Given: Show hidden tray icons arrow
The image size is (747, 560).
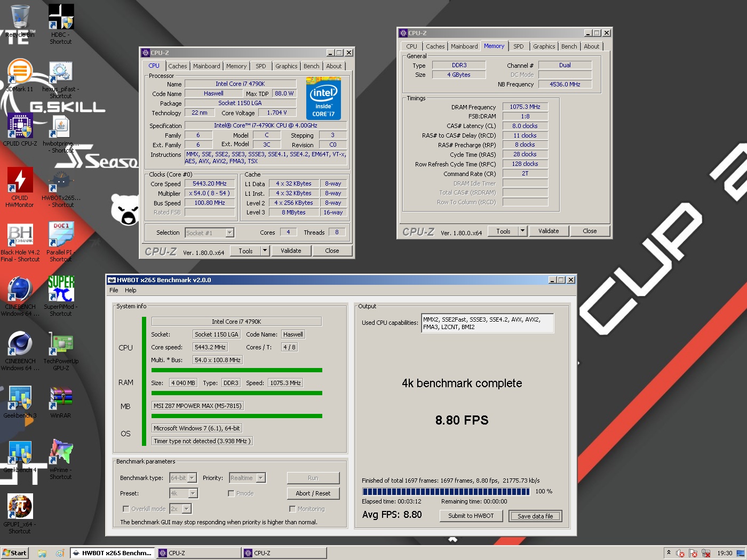Looking at the screenshot, I should pyautogui.click(x=669, y=553).
